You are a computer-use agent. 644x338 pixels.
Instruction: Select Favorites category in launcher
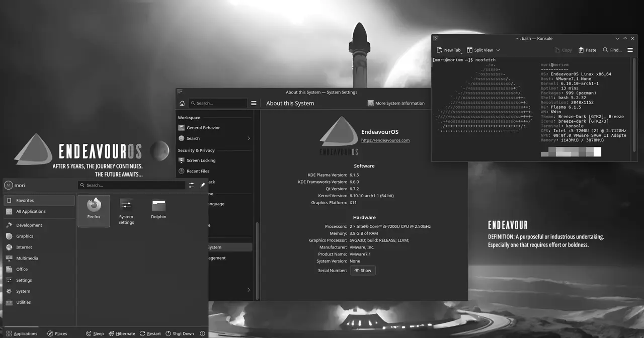click(39, 200)
